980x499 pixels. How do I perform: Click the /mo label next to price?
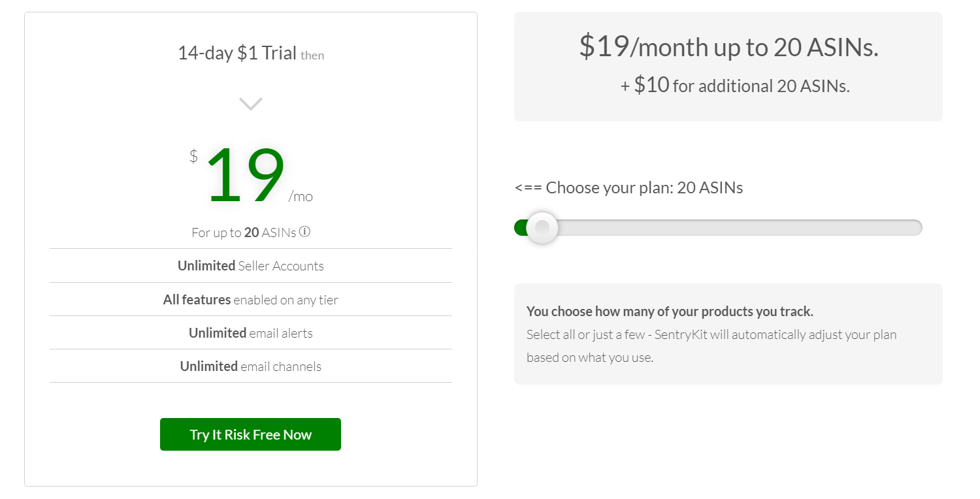coord(301,197)
